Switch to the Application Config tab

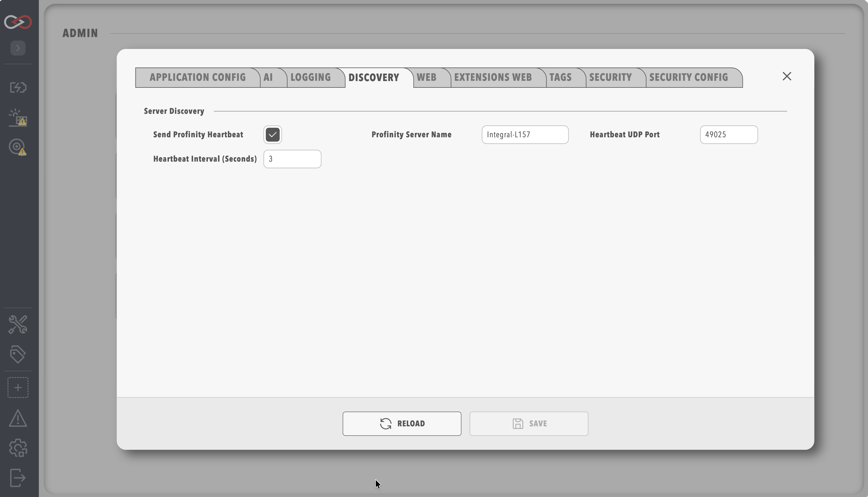pos(197,78)
